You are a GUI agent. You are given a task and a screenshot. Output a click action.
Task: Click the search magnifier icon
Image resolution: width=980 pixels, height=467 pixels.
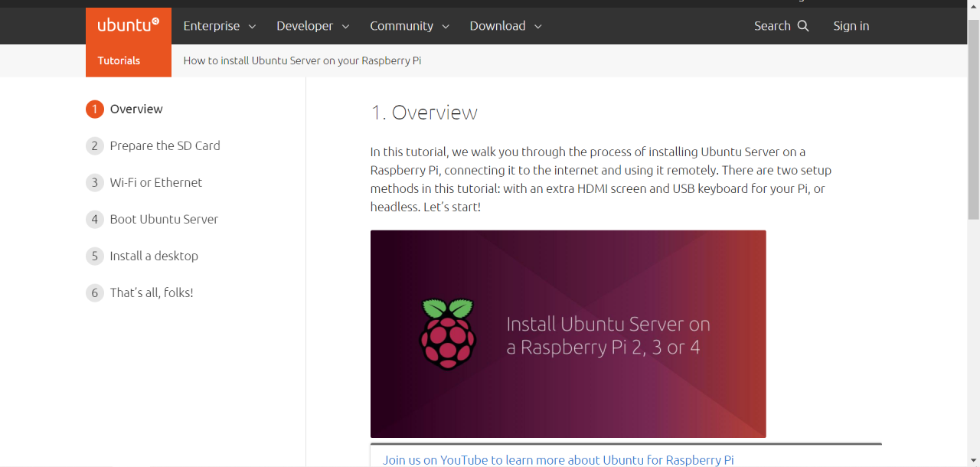tap(803, 26)
